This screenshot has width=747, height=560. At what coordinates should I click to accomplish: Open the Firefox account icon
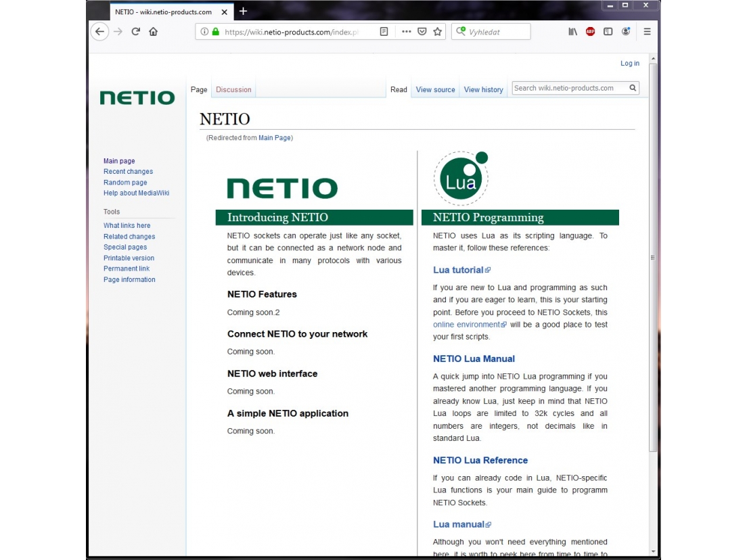coord(626,32)
